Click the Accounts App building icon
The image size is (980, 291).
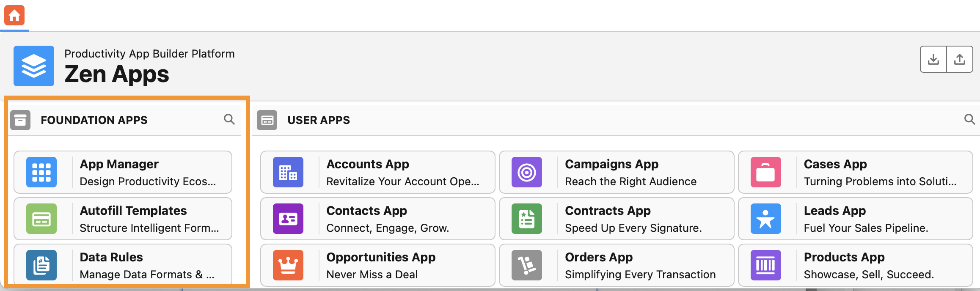point(288,172)
